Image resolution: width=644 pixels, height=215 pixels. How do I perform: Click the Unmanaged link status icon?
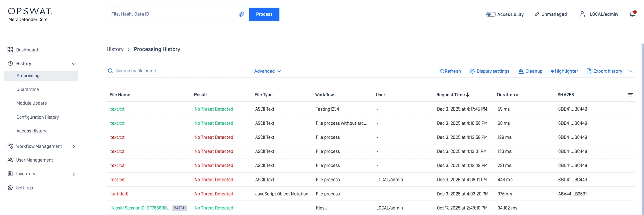pyautogui.click(x=537, y=14)
